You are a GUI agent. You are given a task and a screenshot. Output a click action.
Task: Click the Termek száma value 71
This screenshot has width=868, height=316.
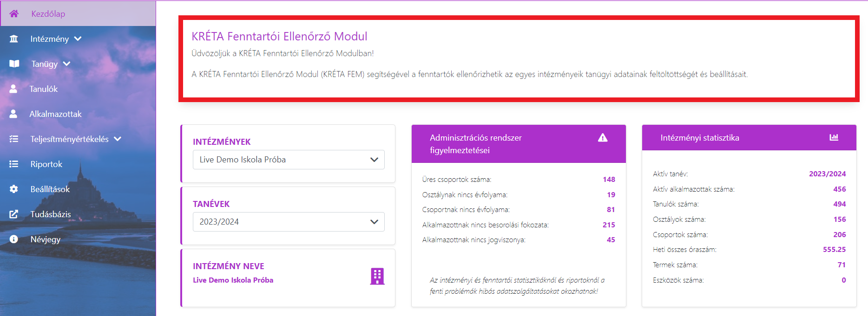(842, 265)
